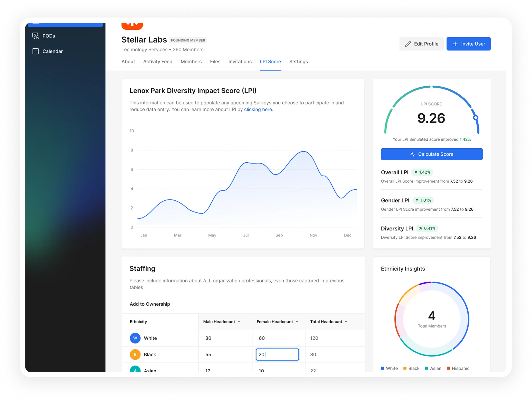Click the White Female Headcount cell 60
This screenshot has width=532, height=400.
pos(279,338)
